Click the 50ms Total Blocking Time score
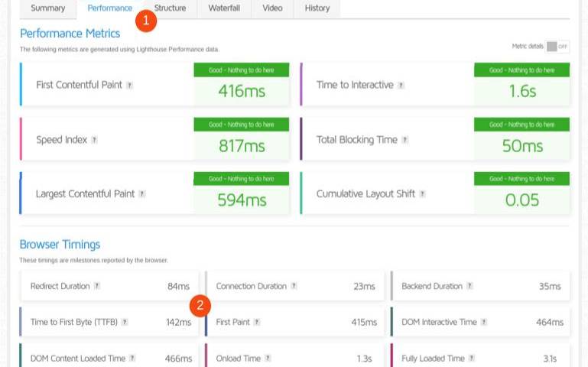This screenshot has width=588, height=367. coord(521,146)
